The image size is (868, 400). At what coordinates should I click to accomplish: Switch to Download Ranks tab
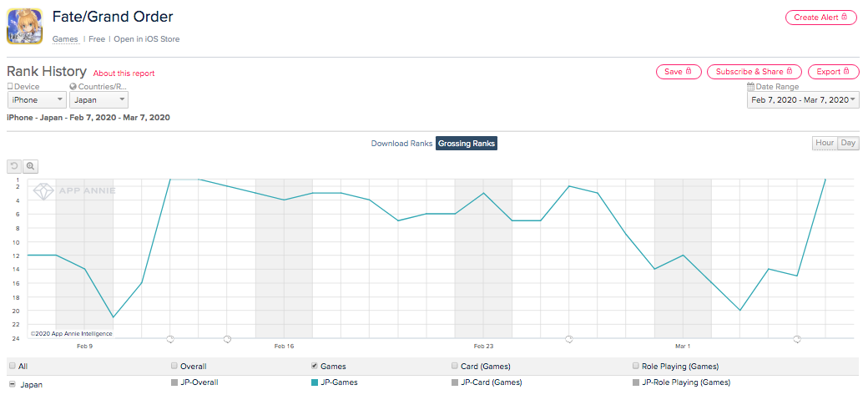(401, 144)
